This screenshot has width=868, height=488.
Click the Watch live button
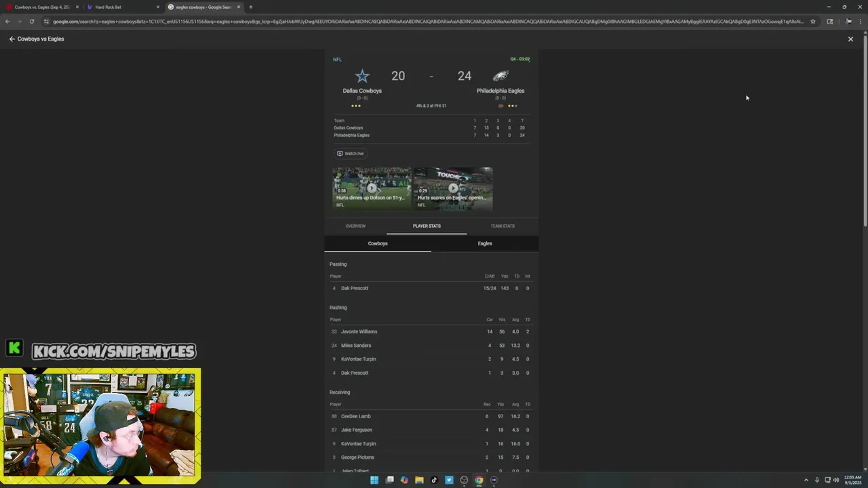(x=351, y=153)
